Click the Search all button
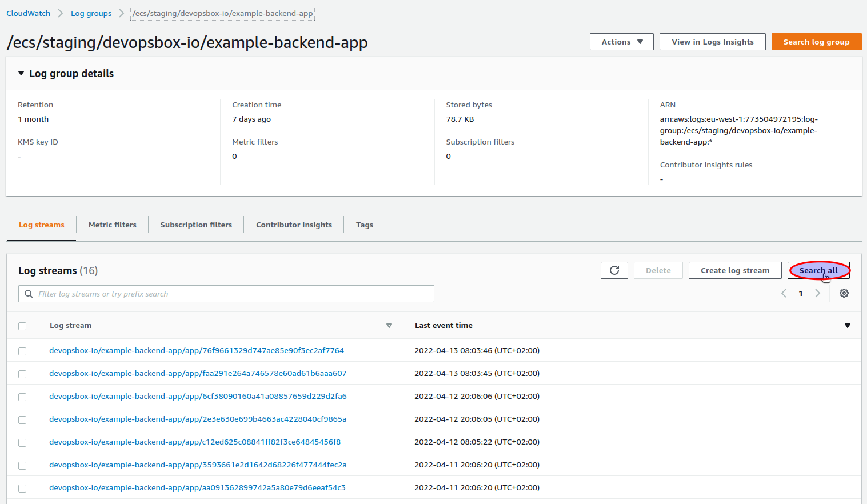Viewport: 867px width, 504px height. 818,270
